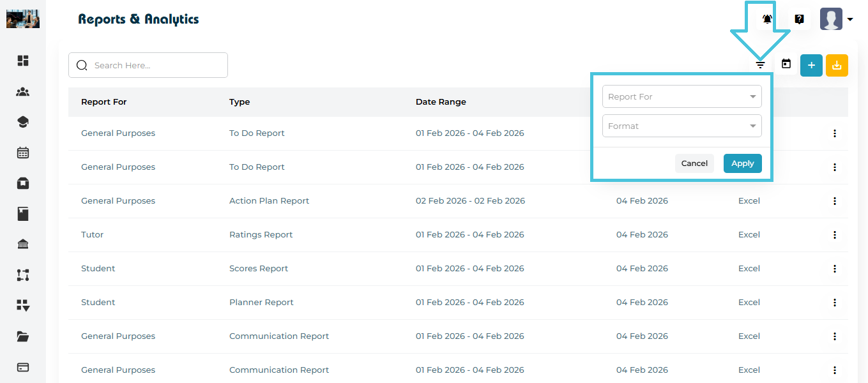
Task: Click the Apply button in the filter panel
Action: pos(742,163)
